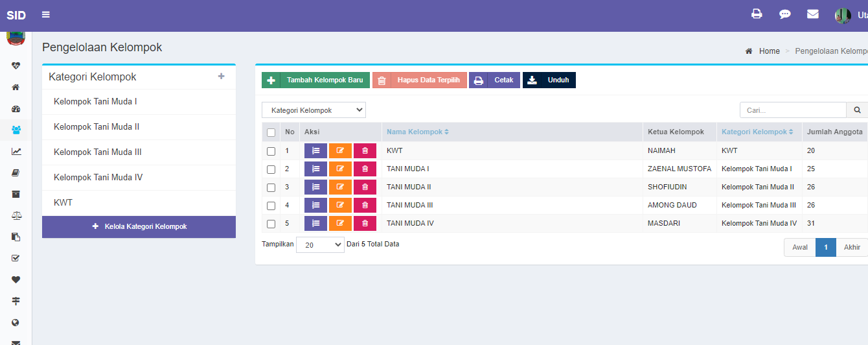Edit the TANI MUDA IV row
868x345 pixels.
pyautogui.click(x=340, y=223)
